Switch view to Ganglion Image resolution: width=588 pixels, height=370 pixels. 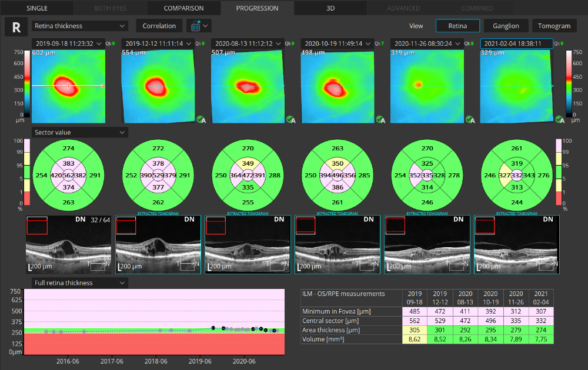(506, 26)
